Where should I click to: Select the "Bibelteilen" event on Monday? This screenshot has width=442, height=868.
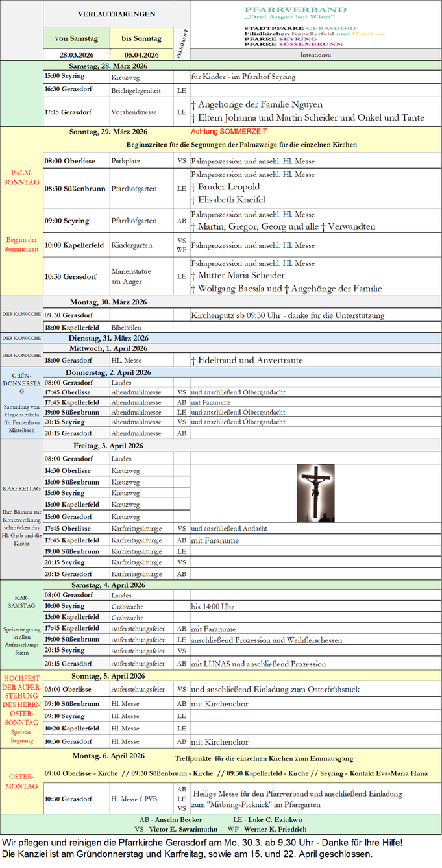pos(126,328)
